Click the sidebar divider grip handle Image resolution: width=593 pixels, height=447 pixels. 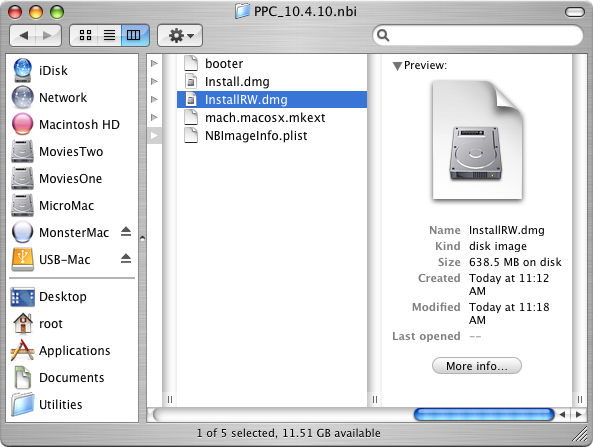tap(142, 238)
